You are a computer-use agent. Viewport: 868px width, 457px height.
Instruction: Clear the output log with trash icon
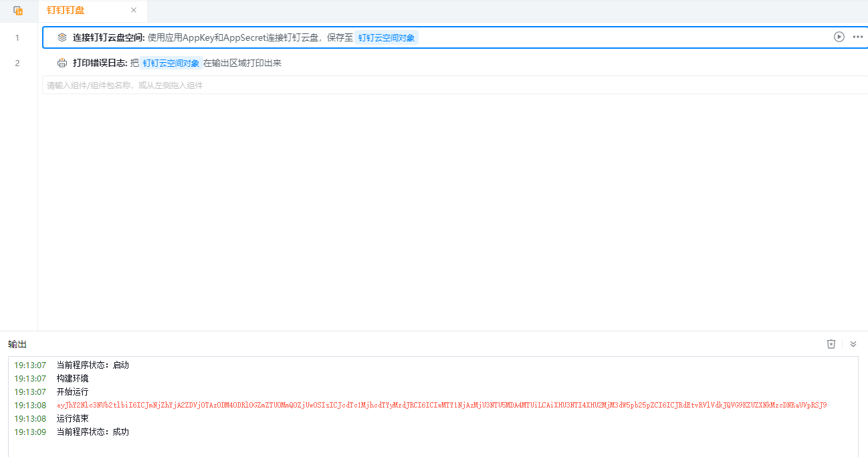(831, 344)
